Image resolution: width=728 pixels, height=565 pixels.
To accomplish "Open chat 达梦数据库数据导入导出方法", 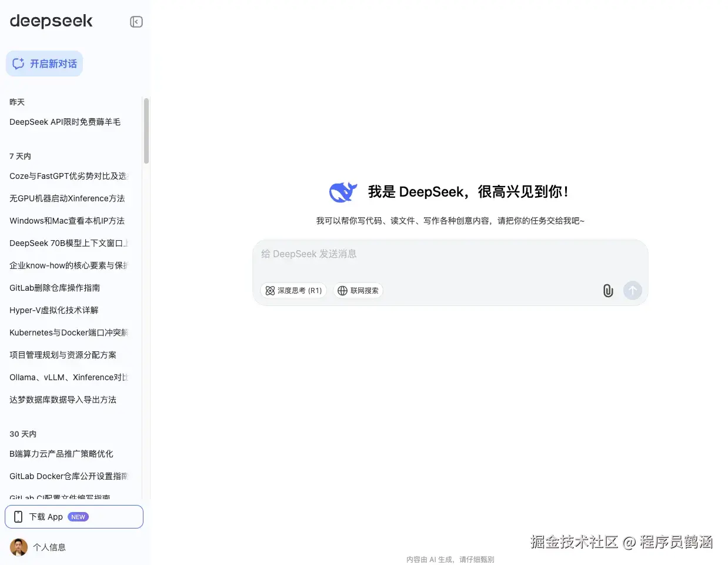I will pyautogui.click(x=63, y=400).
